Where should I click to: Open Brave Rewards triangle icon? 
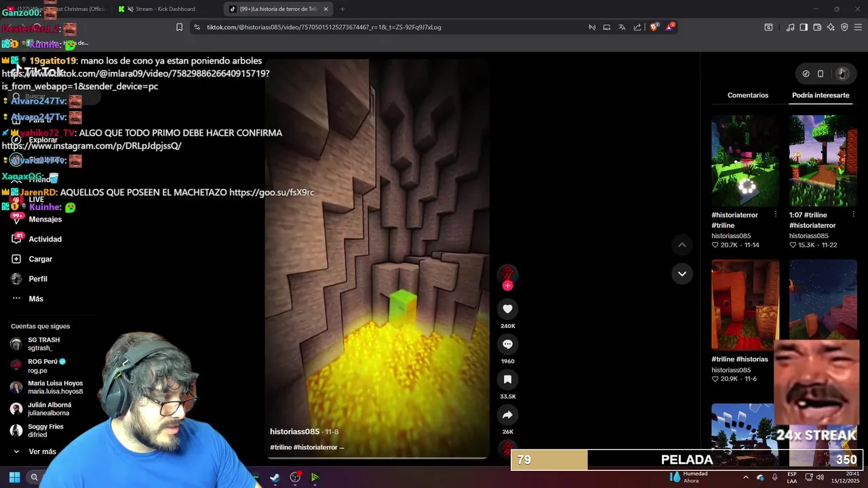click(671, 27)
